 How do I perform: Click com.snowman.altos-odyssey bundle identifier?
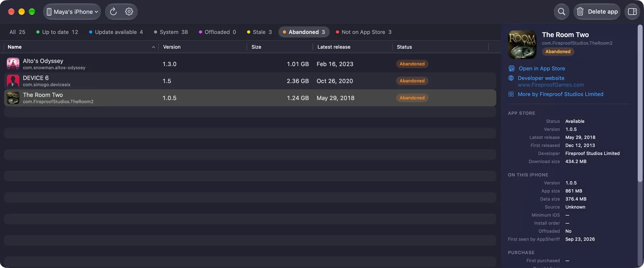[54, 68]
